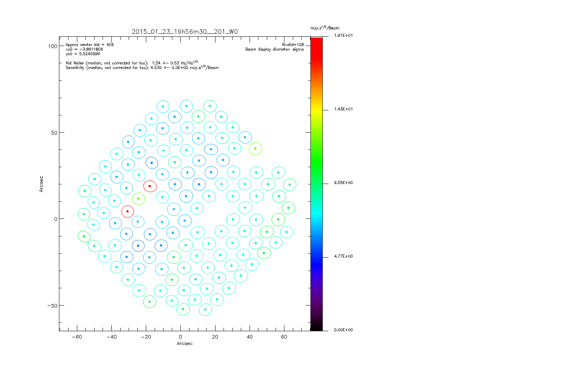Click the Nvalid=128 annotation
Screen dimensions: 588x368
[x=293, y=45]
